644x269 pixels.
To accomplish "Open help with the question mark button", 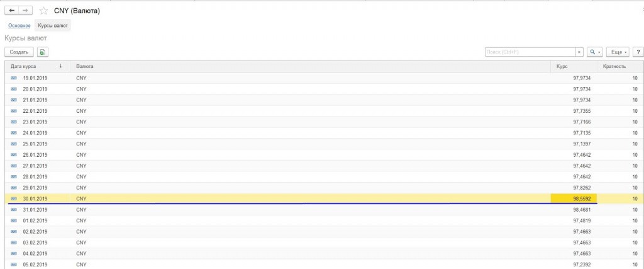I will point(637,52).
